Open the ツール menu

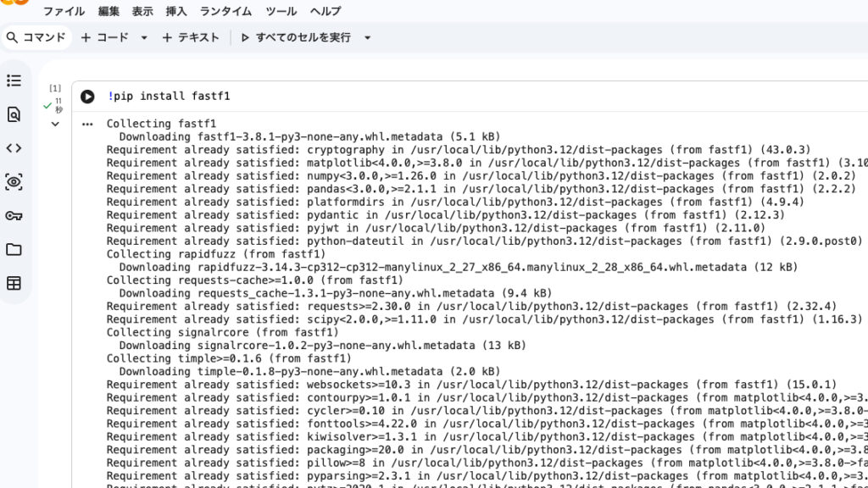point(281,11)
